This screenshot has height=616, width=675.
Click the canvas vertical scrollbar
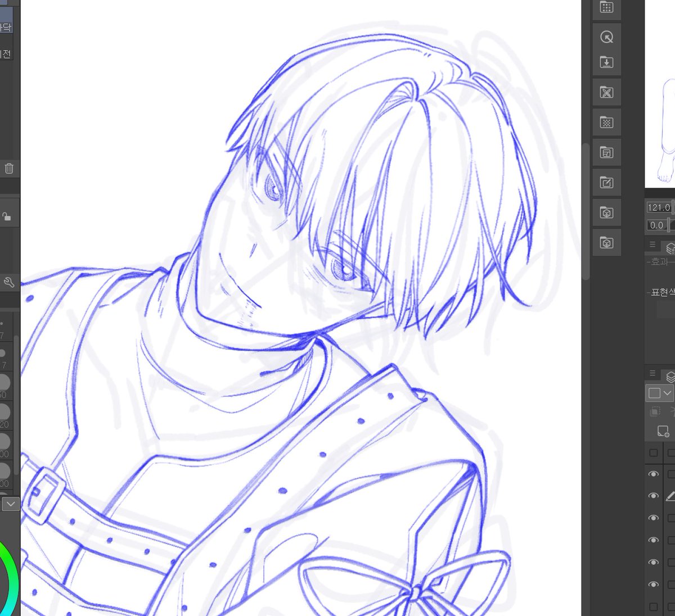pos(585,211)
